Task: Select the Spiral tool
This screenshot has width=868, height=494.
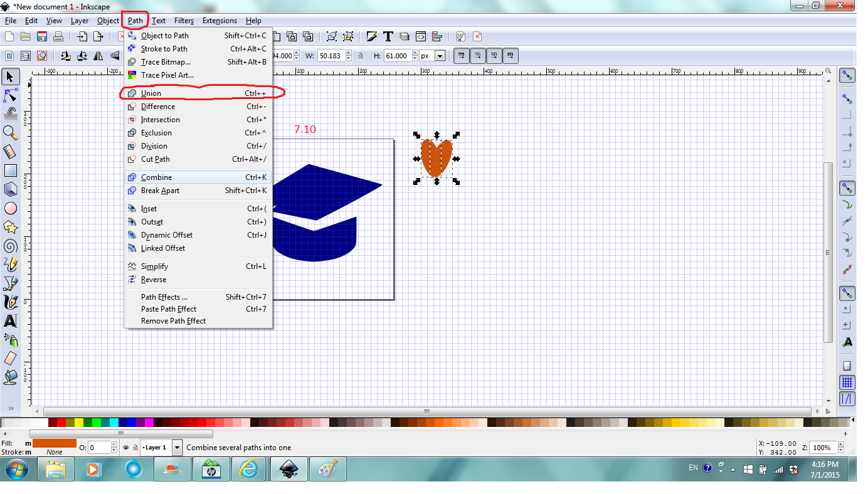Action: 11,246
